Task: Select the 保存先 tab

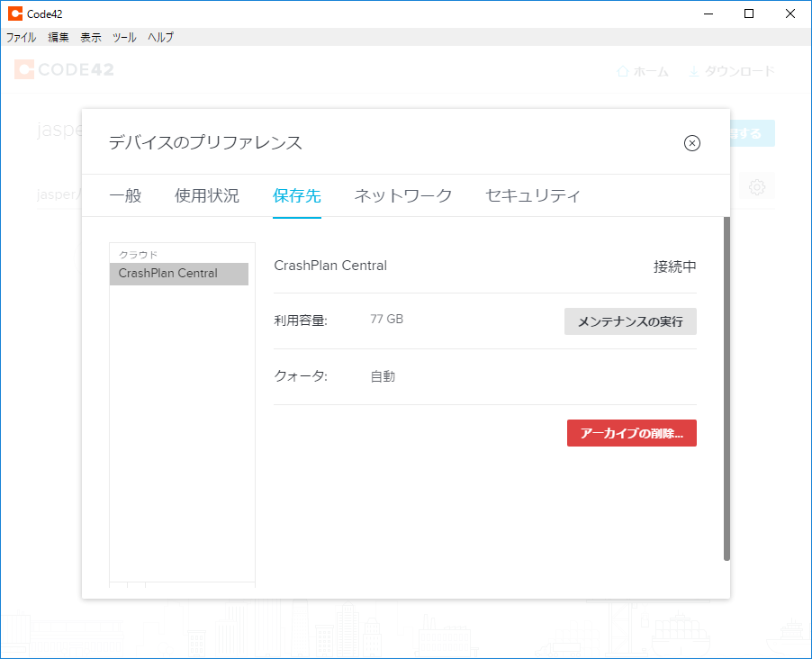Action: point(297,196)
